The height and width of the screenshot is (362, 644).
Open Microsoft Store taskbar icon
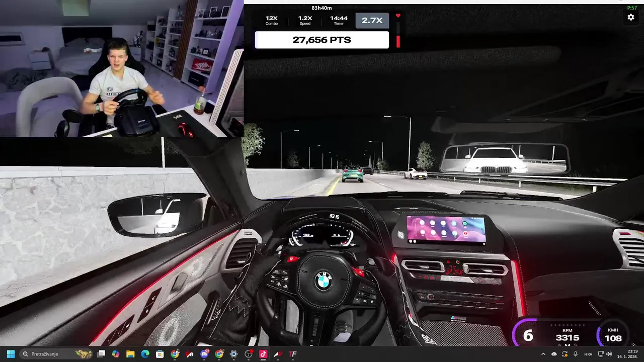pyautogui.click(x=159, y=354)
